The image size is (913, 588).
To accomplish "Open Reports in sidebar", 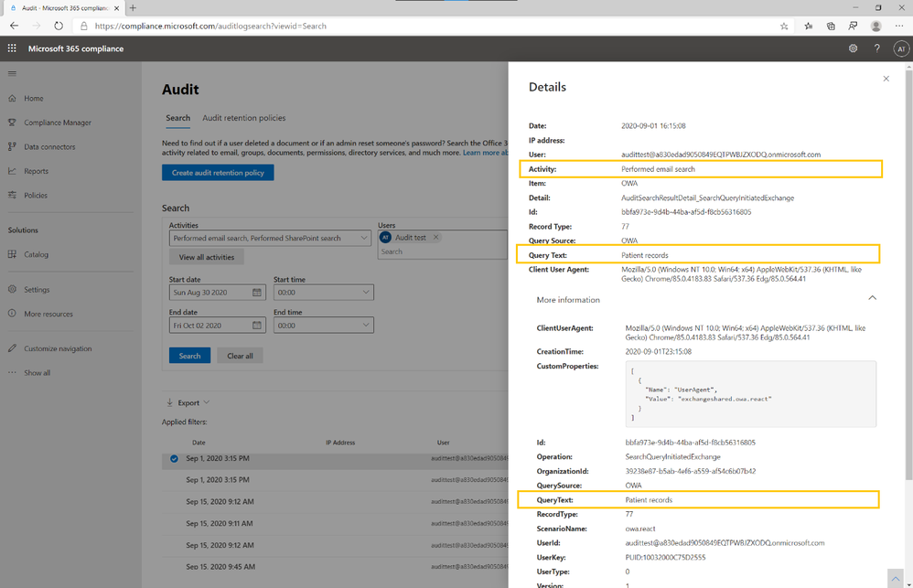I will coord(36,171).
